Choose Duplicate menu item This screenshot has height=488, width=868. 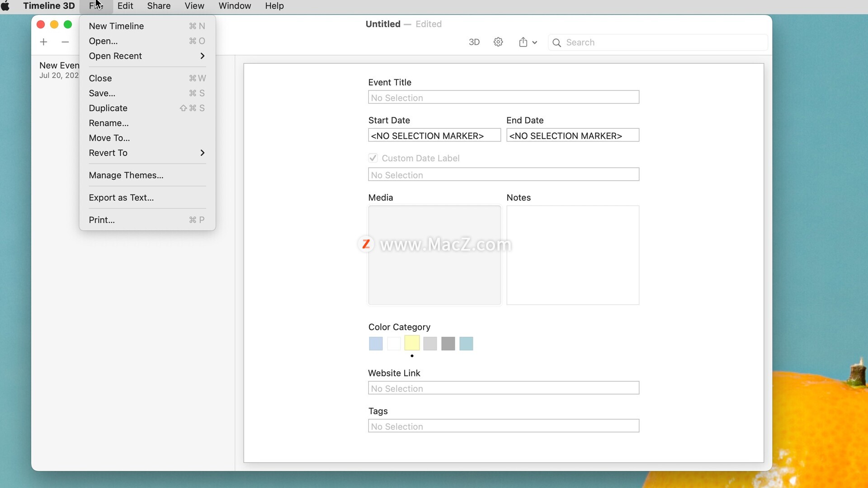coord(147,108)
